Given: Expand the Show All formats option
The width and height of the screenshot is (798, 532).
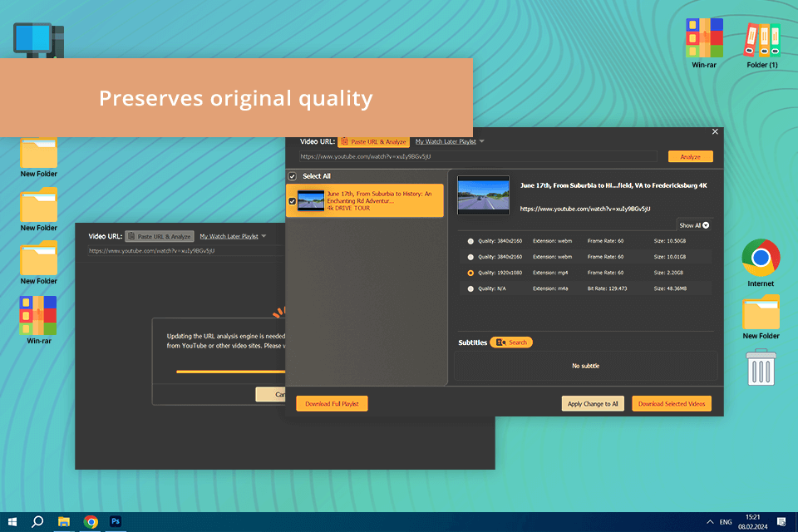Looking at the screenshot, I should pyautogui.click(x=693, y=225).
